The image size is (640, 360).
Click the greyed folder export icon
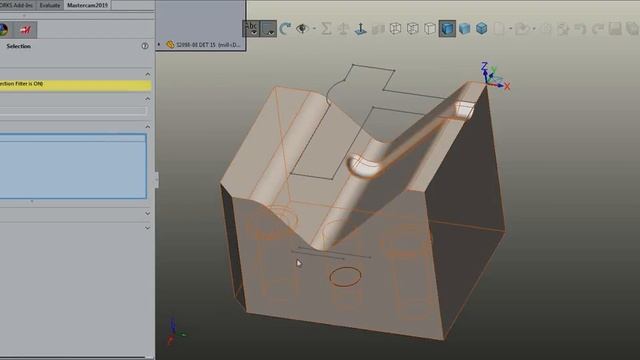pos(522,29)
